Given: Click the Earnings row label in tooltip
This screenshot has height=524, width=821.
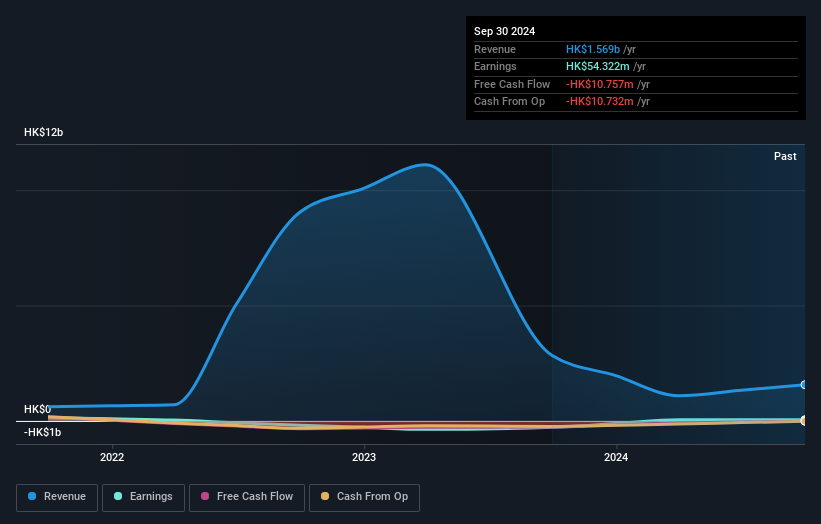Looking at the screenshot, I should (x=495, y=66).
